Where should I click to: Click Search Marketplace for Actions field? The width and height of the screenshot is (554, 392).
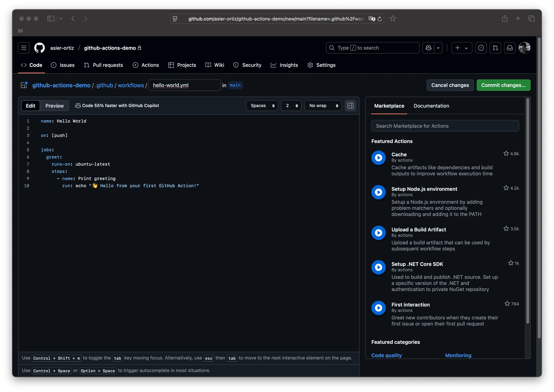click(445, 126)
